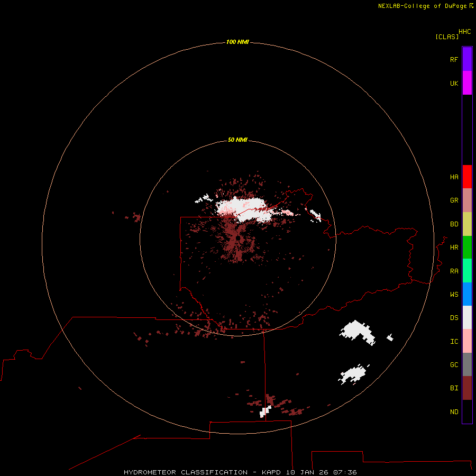This screenshot has height=476, width=476.
Task: Click the HA red legend swatch
Action: [x=467, y=177]
